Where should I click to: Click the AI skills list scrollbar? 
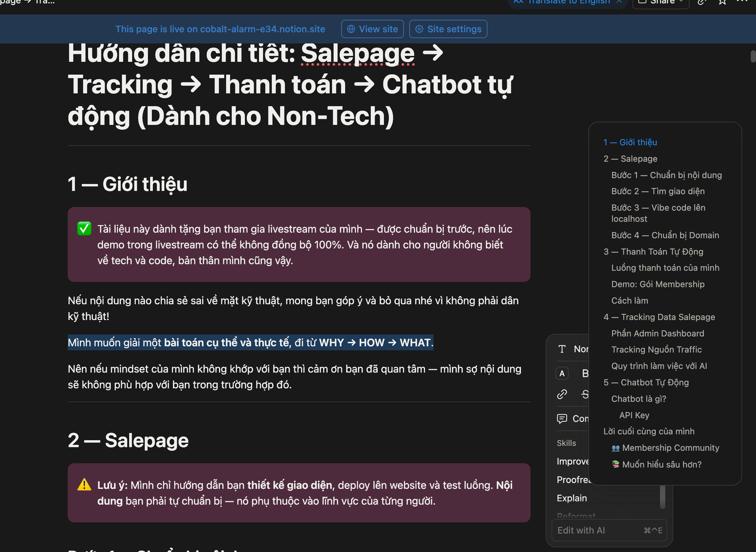pyautogui.click(x=662, y=497)
